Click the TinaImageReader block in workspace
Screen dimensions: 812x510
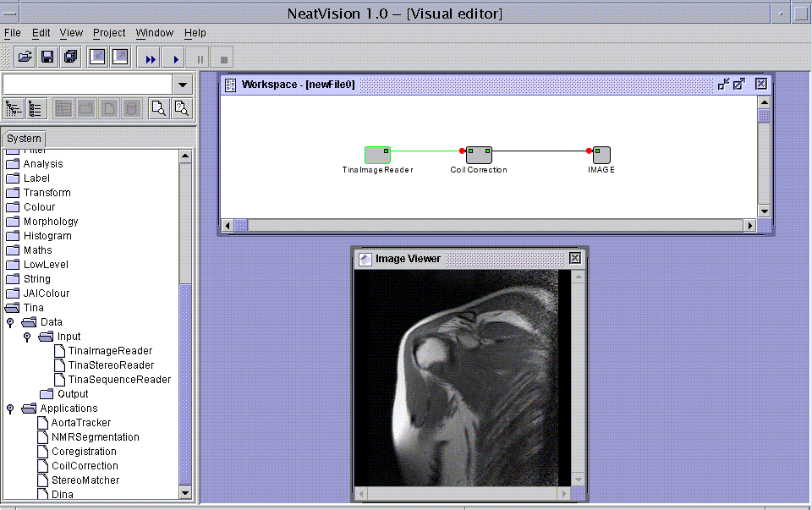[x=377, y=155]
